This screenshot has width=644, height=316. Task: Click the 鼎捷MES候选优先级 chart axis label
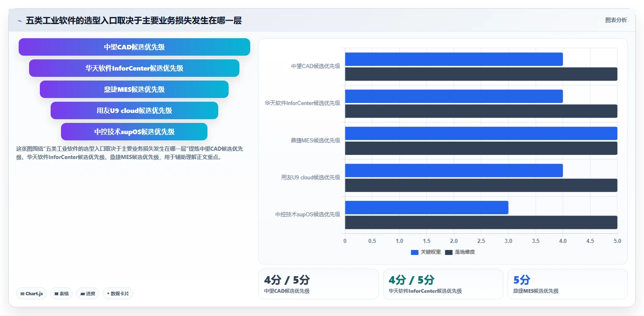click(315, 140)
